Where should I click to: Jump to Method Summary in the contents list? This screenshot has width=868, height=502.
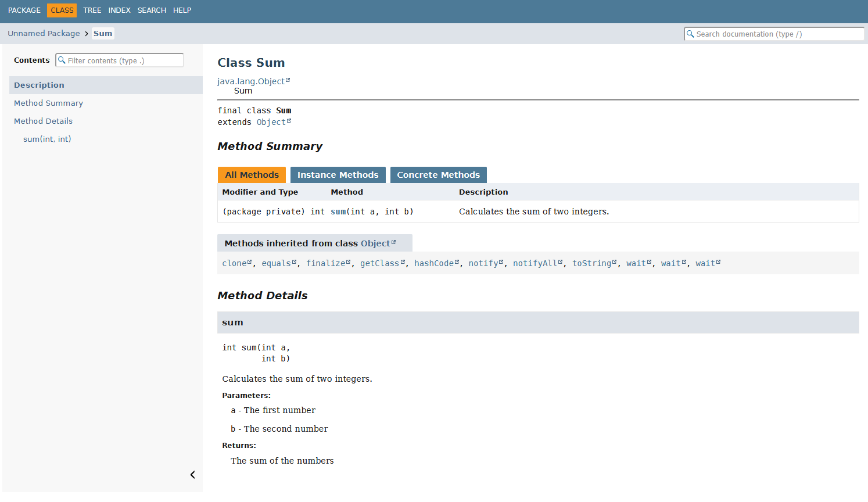click(48, 103)
